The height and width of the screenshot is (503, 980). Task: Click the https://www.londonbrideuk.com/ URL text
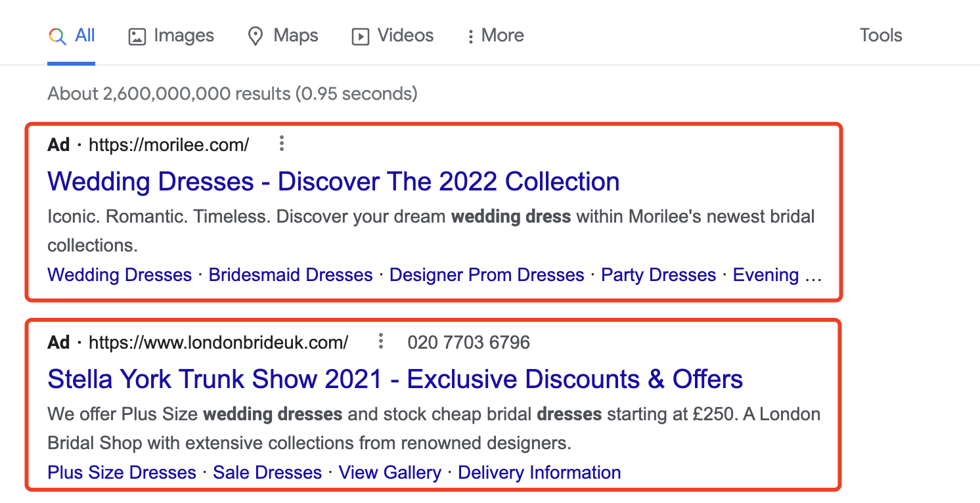[x=218, y=343]
